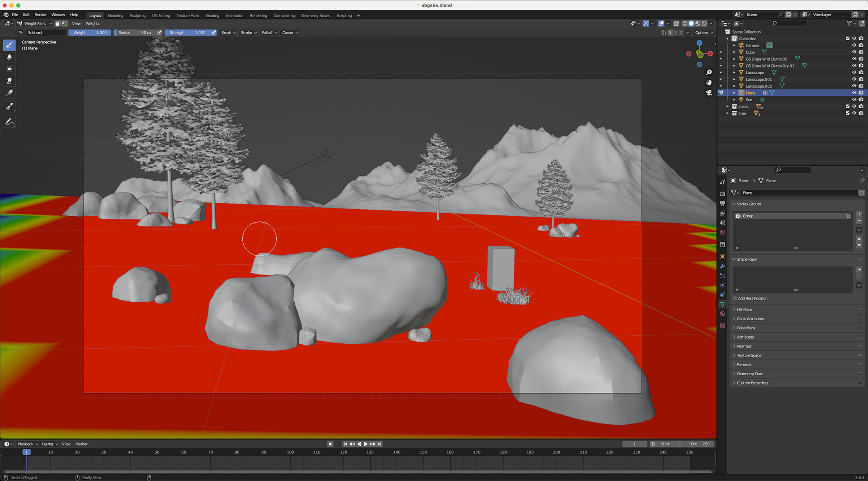Add a new vertex group
This screenshot has height=481, width=868.
859,214
